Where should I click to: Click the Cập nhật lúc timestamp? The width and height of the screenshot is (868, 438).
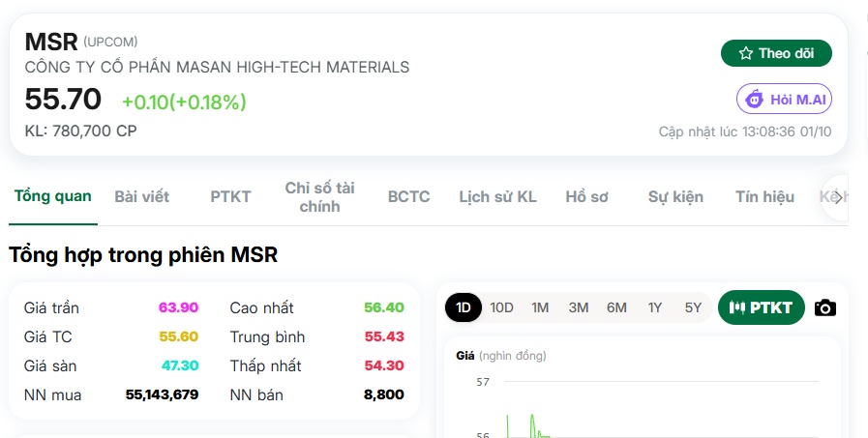pos(745,131)
